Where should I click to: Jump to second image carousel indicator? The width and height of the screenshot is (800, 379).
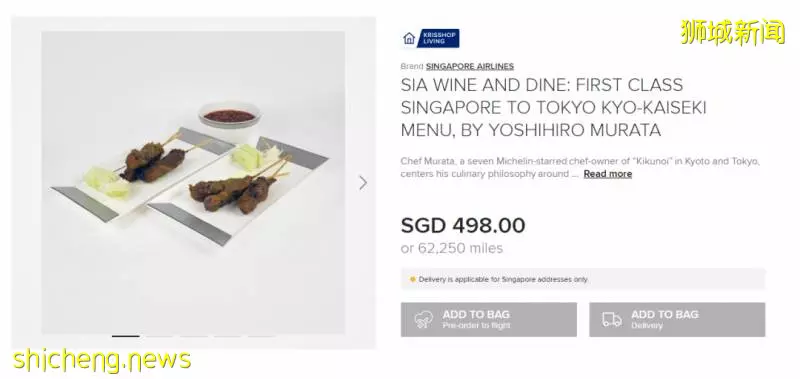pyautogui.click(x=160, y=336)
